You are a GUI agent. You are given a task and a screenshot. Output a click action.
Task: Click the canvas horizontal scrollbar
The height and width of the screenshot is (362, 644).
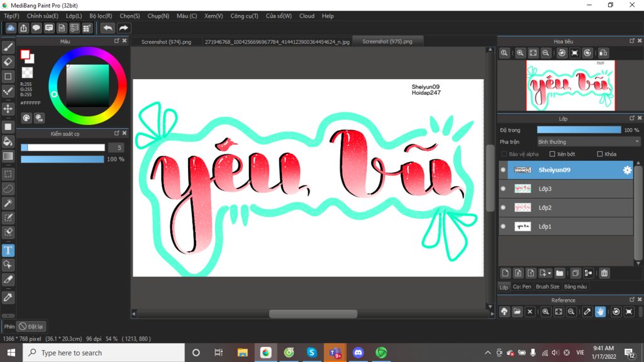coord(313,314)
